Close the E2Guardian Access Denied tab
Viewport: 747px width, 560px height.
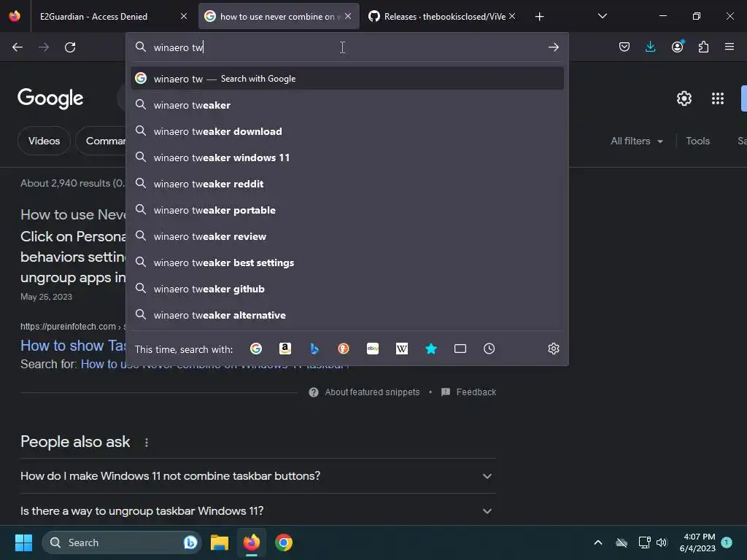click(x=184, y=16)
